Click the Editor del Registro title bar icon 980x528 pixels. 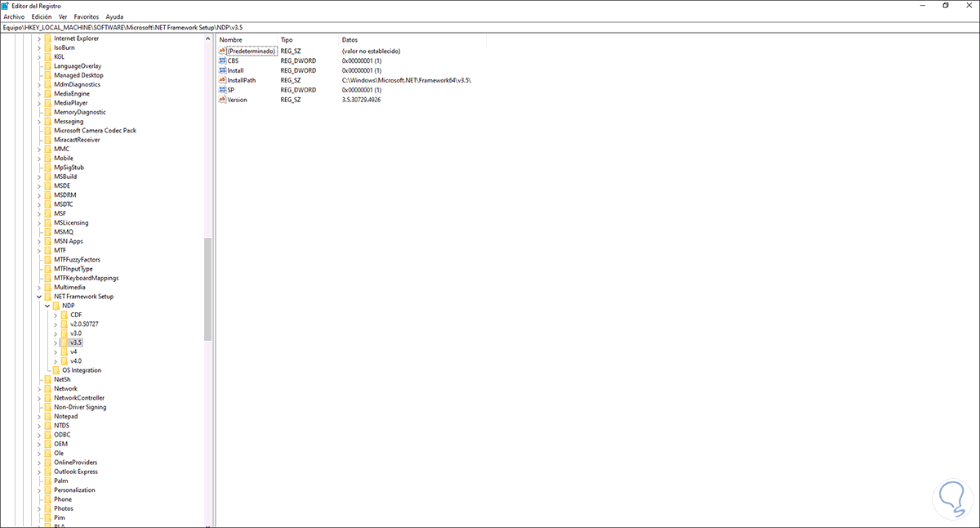[7, 5]
